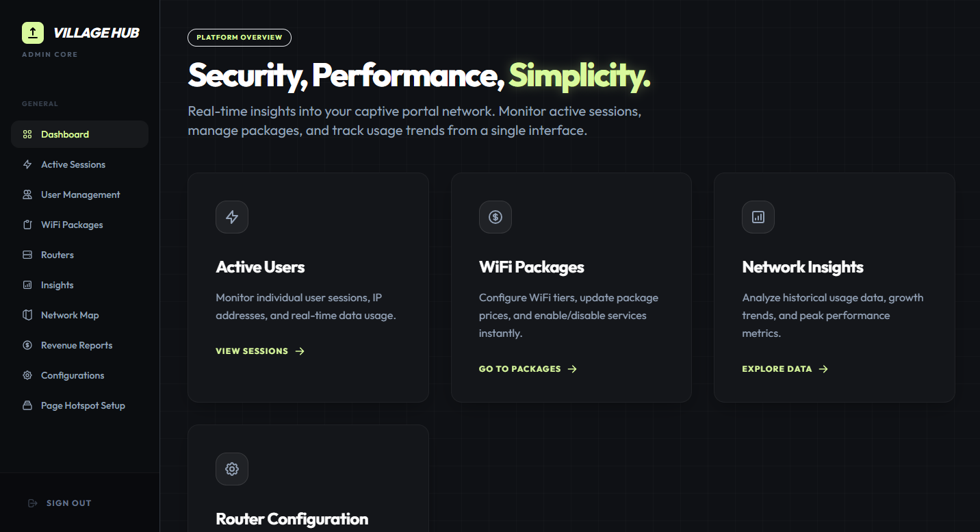Click the PLATFORM OVERVIEW badge
The width and height of the screenshot is (980, 532).
[240, 38]
